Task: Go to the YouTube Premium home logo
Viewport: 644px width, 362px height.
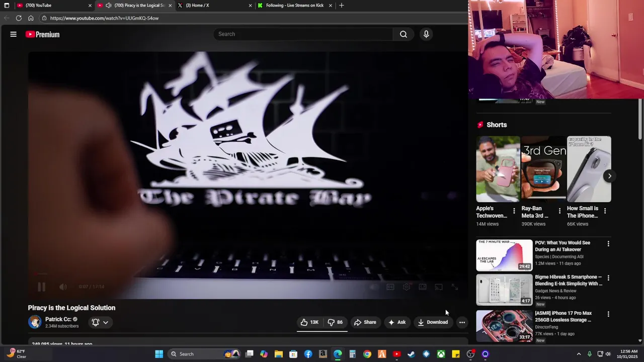Action: [x=43, y=34]
